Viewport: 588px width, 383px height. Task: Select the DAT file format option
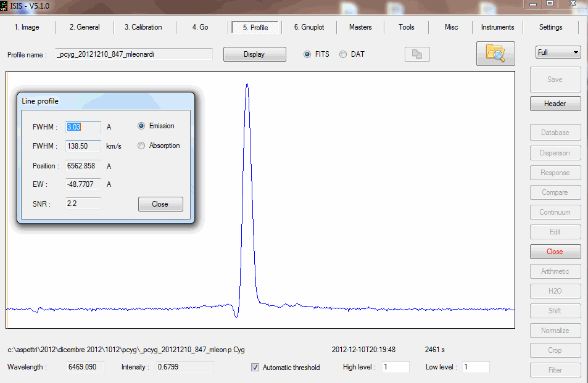point(343,54)
